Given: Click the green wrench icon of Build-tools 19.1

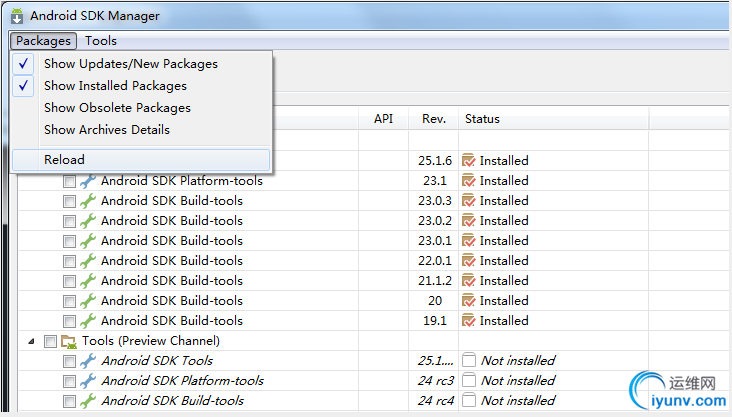Looking at the screenshot, I should point(88,321).
